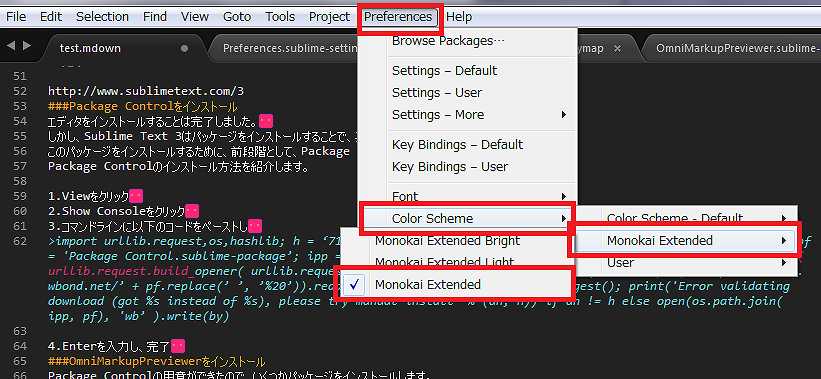Expand the User color scheme submenu
821x379 pixels.
687,262
